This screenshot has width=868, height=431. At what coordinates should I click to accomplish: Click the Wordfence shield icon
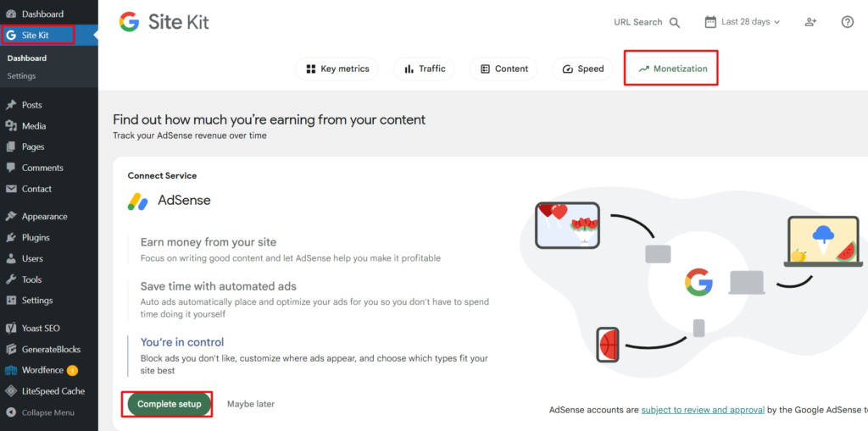(11, 370)
